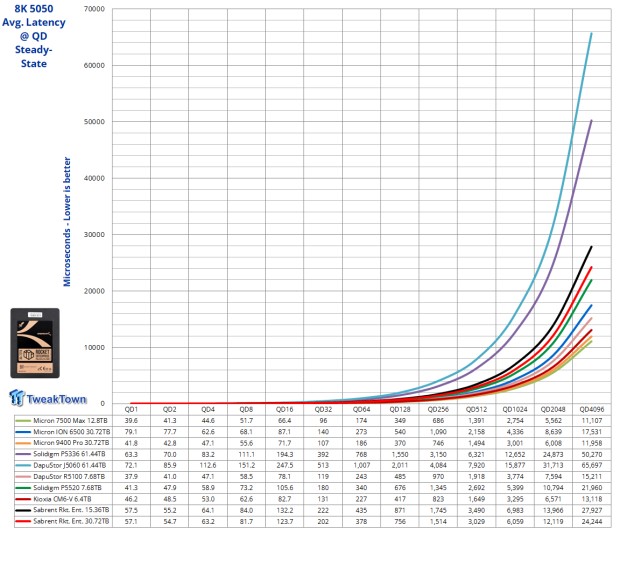Select the 'DapuStor J5060 61.44TB' legend label
The height and width of the screenshot is (568, 620).
pyautogui.click(x=70, y=465)
